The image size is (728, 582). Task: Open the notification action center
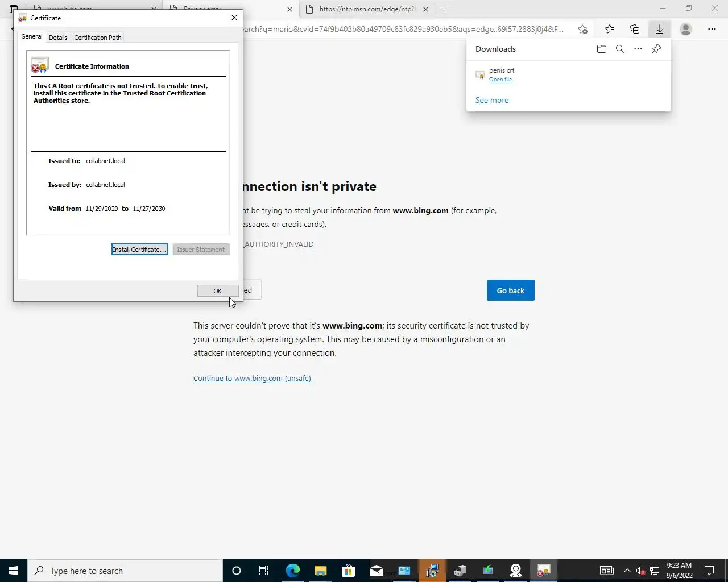[709, 571]
